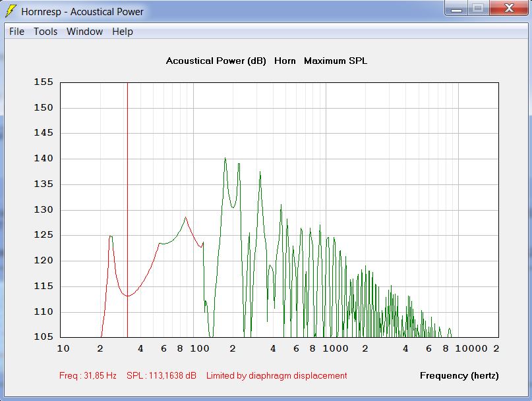The width and height of the screenshot is (532, 401).
Task: Click the 'Maximum SPL' title text
Action: pyautogui.click(x=336, y=61)
